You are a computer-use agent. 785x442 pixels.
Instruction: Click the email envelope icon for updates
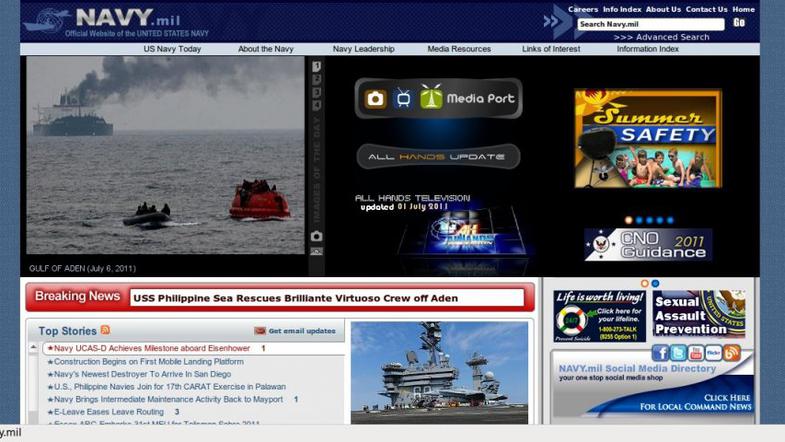pyautogui.click(x=260, y=331)
